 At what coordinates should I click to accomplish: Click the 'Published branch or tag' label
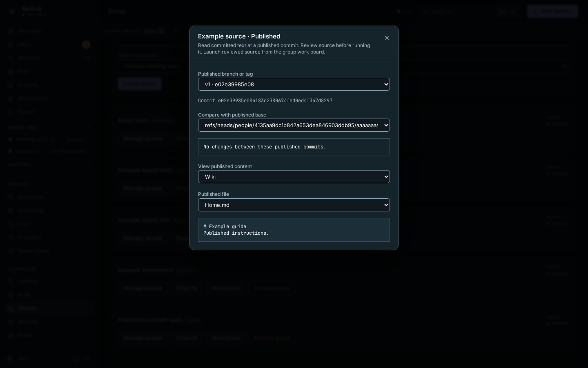(225, 74)
